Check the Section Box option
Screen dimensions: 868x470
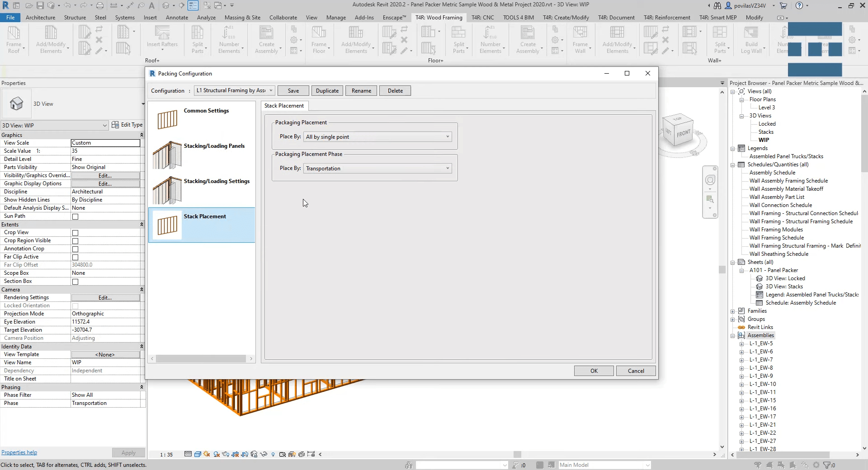click(x=75, y=282)
